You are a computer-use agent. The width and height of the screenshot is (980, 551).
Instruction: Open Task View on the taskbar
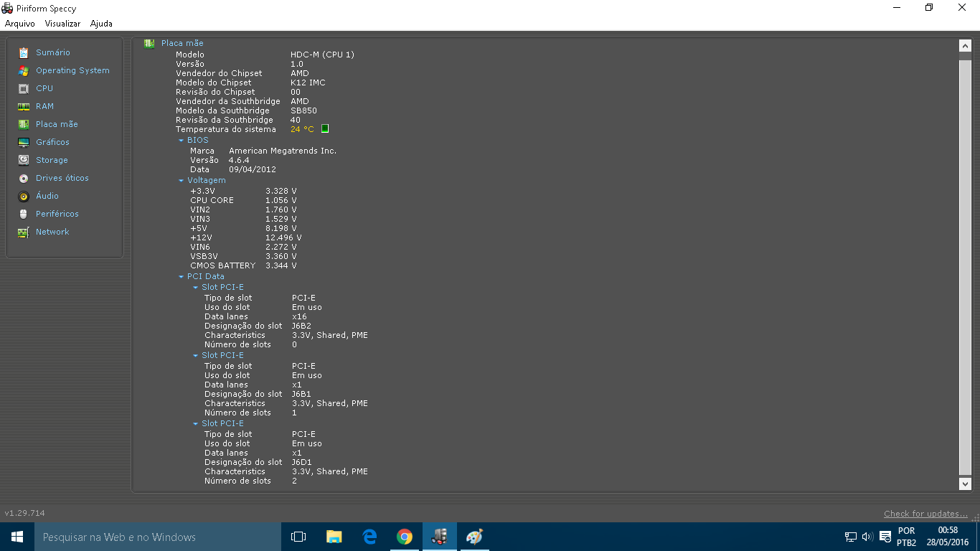pyautogui.click(x=298, y=537)
